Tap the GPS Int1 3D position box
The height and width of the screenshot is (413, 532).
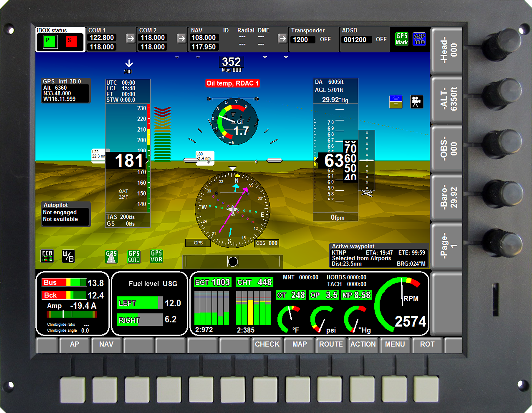coord(66,90)
